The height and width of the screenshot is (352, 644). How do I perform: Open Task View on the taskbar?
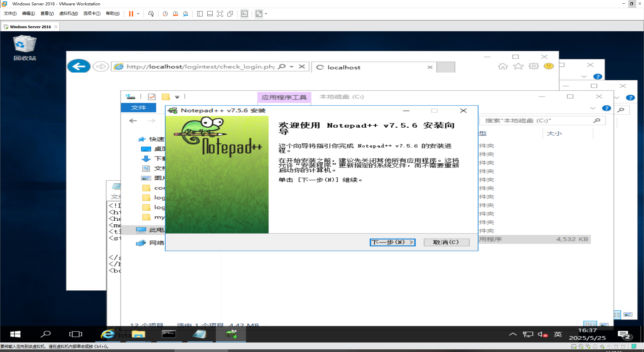click(x=75, y=334)
